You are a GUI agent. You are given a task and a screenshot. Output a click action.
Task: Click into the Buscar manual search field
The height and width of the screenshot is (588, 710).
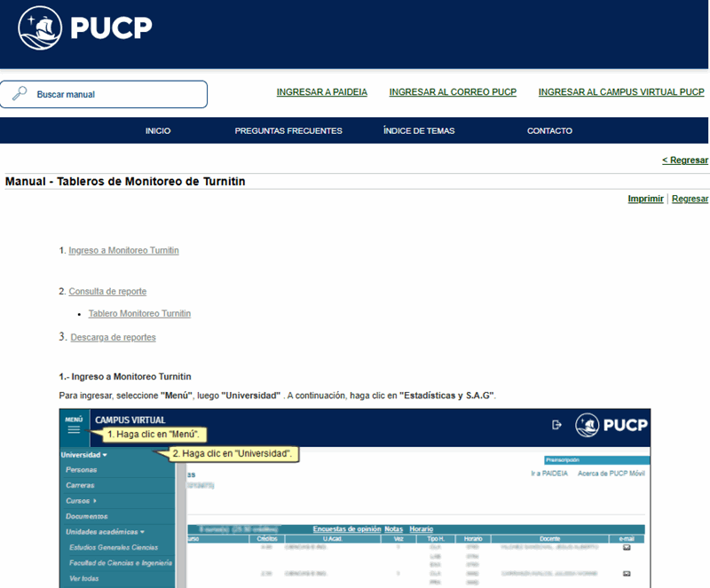click(x=115, y=94)
